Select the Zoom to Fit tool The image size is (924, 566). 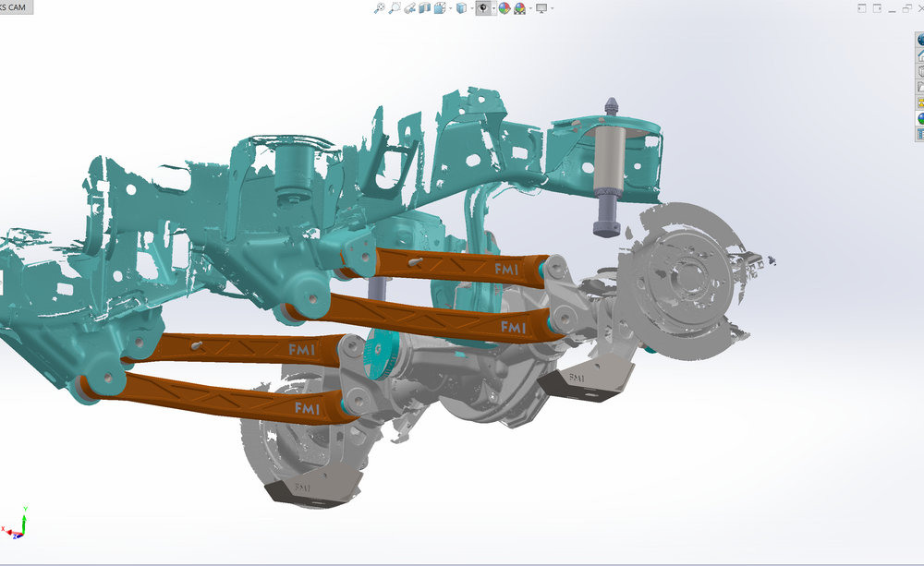[379, 8]
